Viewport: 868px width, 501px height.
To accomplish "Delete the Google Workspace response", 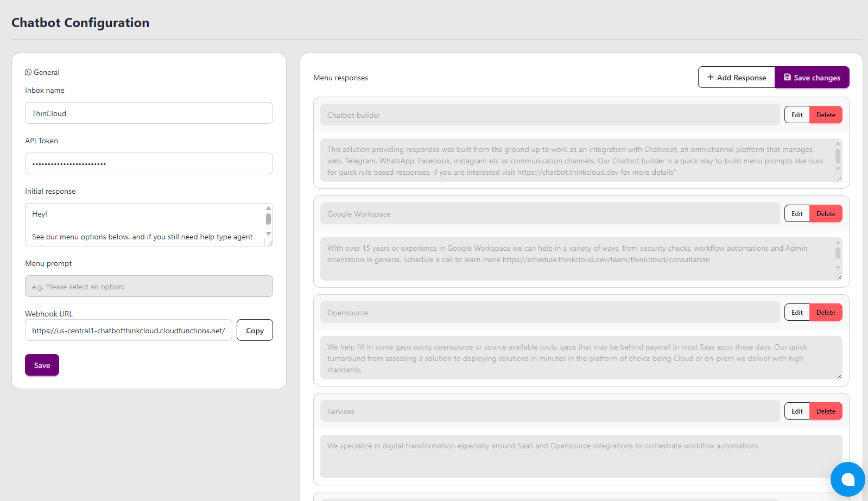I will click(x=826, y=213).
